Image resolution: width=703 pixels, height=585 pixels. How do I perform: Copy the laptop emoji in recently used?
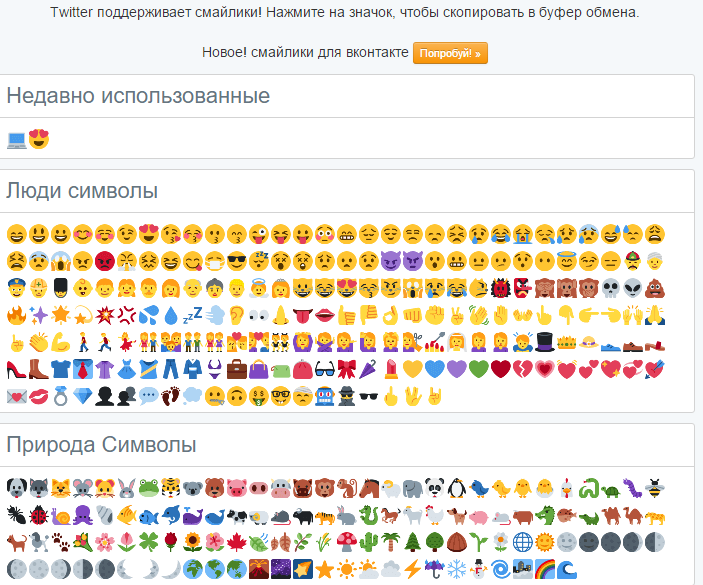17,139
